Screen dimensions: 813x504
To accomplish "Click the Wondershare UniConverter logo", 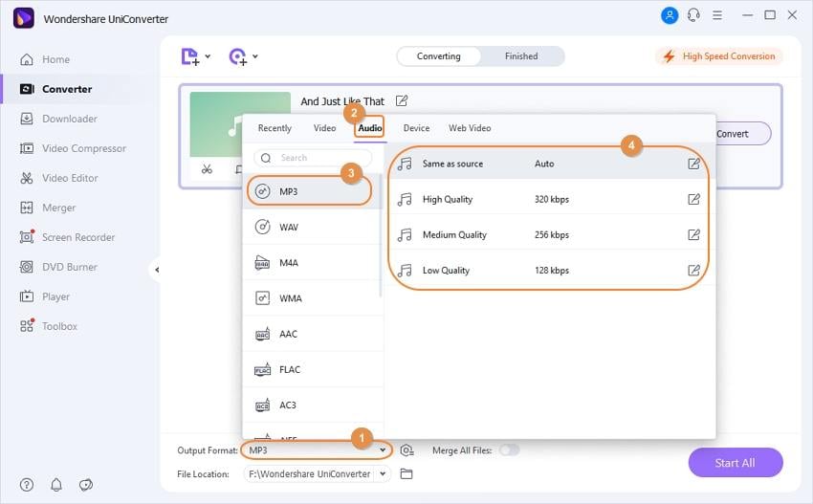I will tap(24, 19).
